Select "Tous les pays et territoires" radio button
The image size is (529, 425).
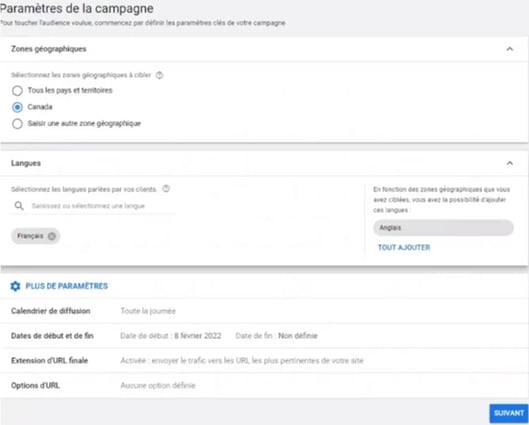pyautogui.click(x=17, y=90)
